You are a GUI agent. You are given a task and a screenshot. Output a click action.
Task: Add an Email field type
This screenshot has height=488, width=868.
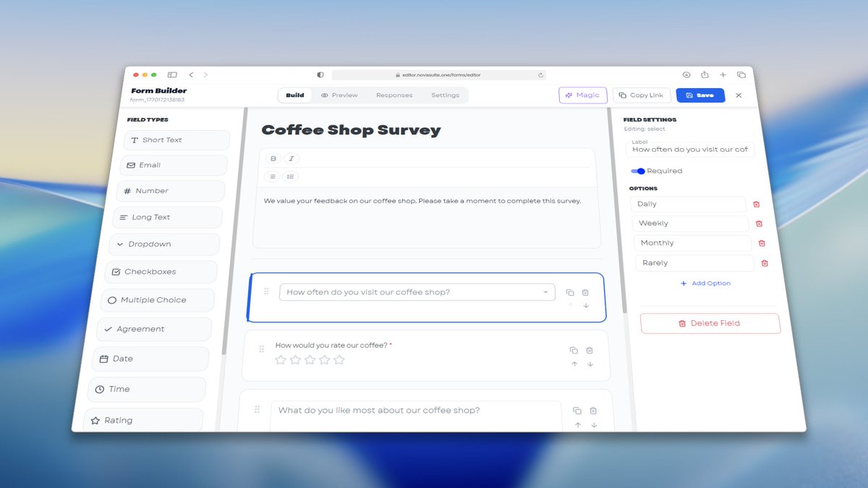click(x=174, y=166)
